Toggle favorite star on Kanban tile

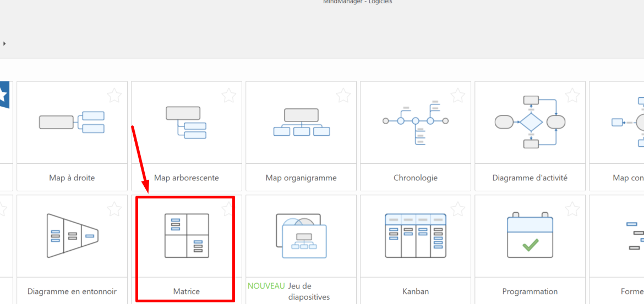point(457,209)
